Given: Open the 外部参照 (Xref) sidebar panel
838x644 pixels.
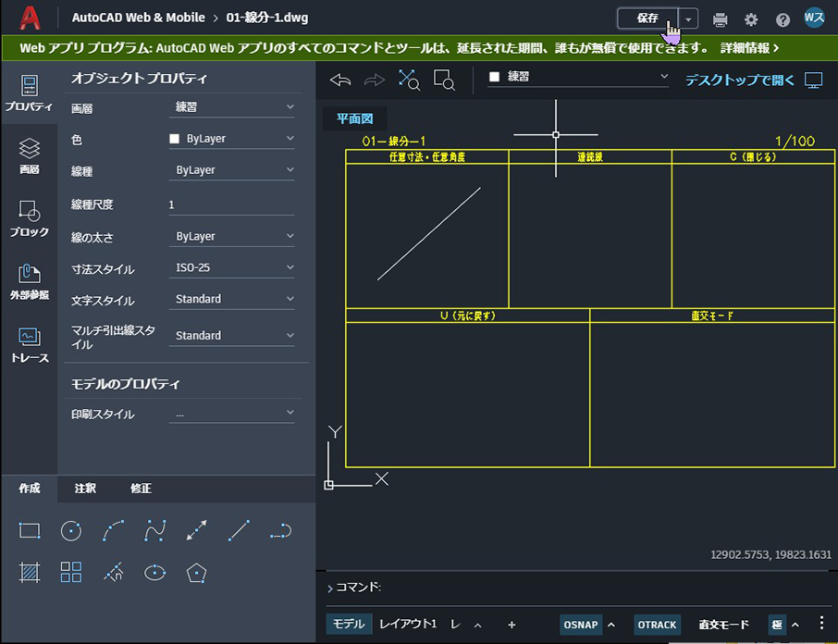Looking at the screenshot, I should [30, 281].
